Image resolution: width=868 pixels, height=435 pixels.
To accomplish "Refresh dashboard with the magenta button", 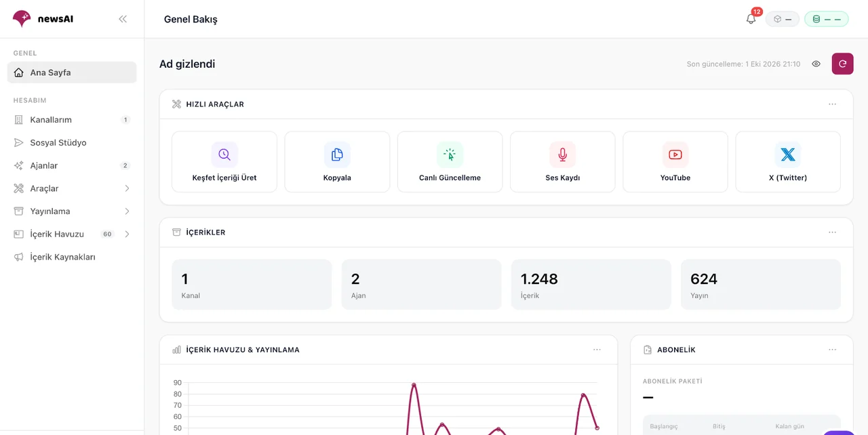I will [842, 64].
